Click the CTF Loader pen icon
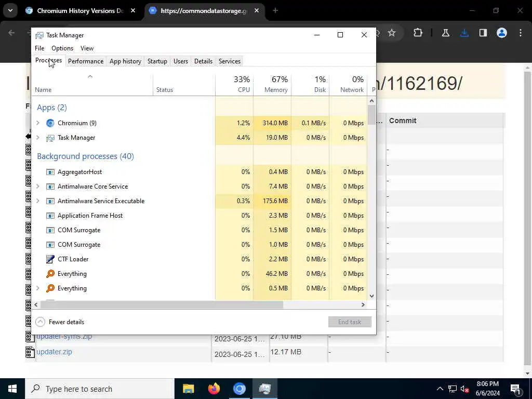The image size is (532, 399). coord(50,259)
